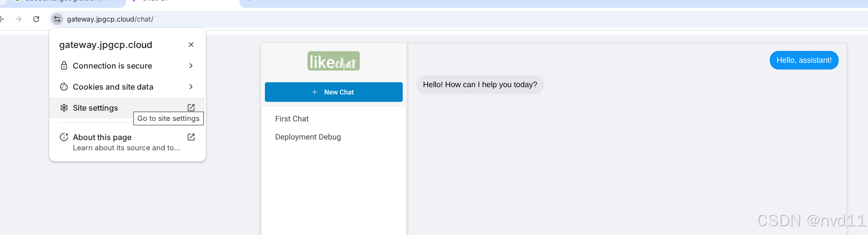Click the Learn about its source subtitle
Viewport: 868px width, 235px height.
pos(127,148)
